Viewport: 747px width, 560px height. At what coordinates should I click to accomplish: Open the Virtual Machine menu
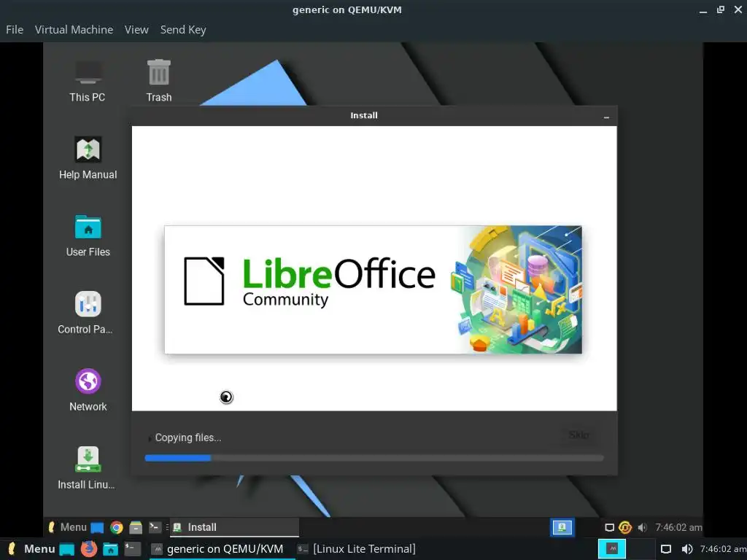[74, 29]
